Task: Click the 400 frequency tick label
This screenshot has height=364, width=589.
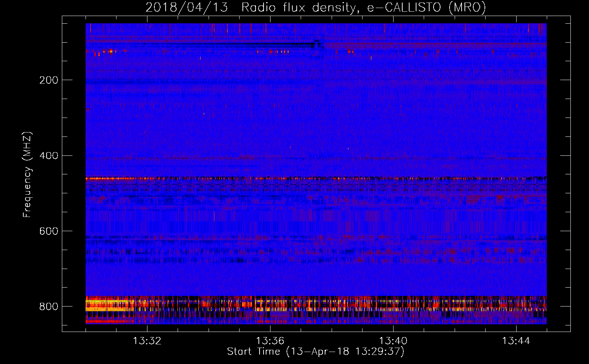Action: click(48, 156)
